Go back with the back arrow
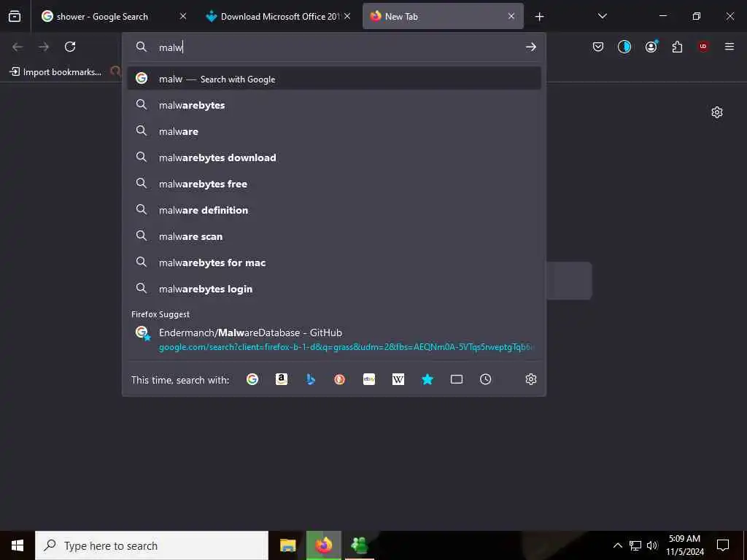The width and height of the screenshot is (747, 560). tap(18, 47)
